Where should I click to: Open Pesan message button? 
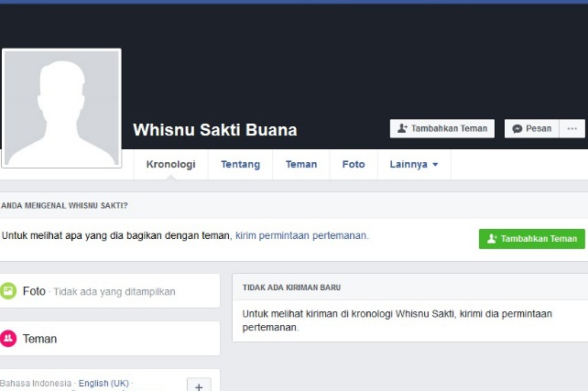click(x=532, y=128)
